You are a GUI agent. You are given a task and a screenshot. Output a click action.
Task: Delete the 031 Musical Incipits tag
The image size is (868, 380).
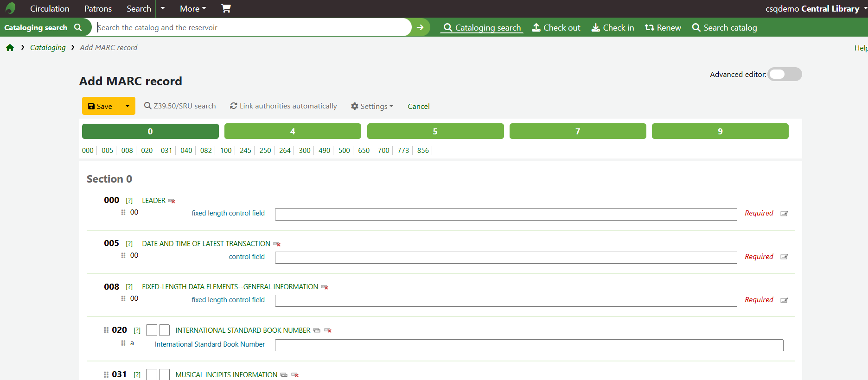pos(295,375)
